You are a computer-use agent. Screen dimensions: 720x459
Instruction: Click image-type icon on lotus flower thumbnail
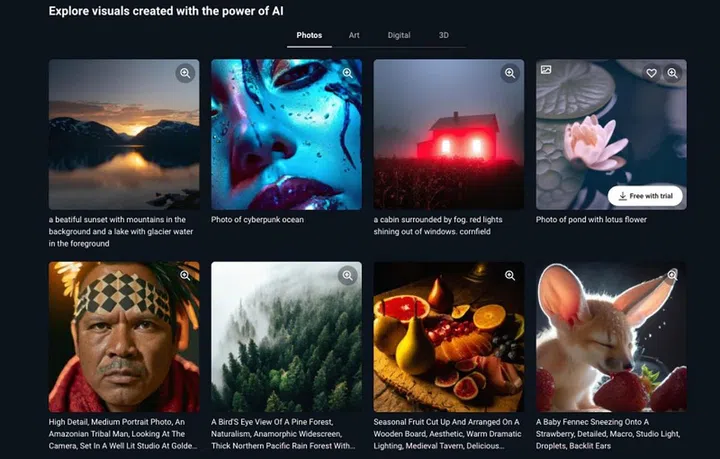546,70
